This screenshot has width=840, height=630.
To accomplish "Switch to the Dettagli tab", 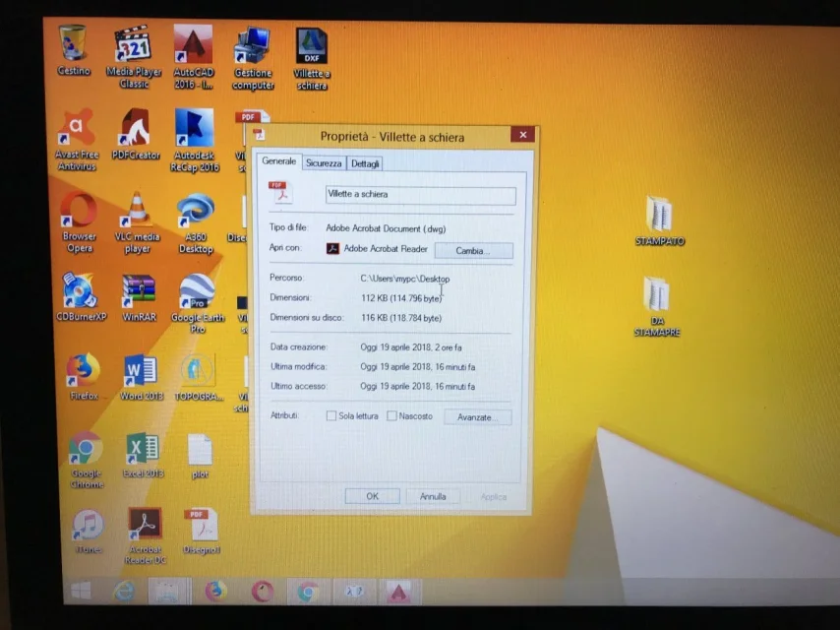I will click(x=365, y=163).
